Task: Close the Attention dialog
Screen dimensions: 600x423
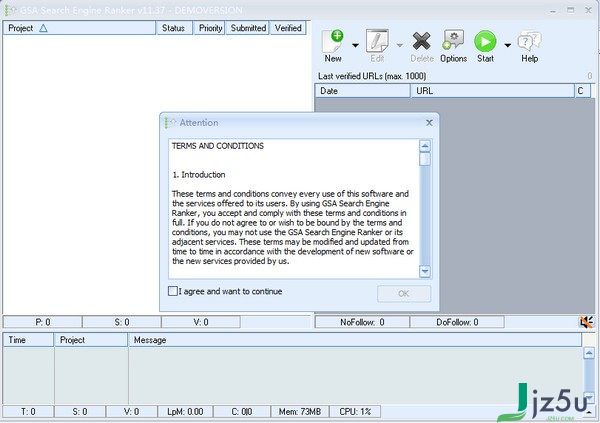Action: click(x=429, y=122)
